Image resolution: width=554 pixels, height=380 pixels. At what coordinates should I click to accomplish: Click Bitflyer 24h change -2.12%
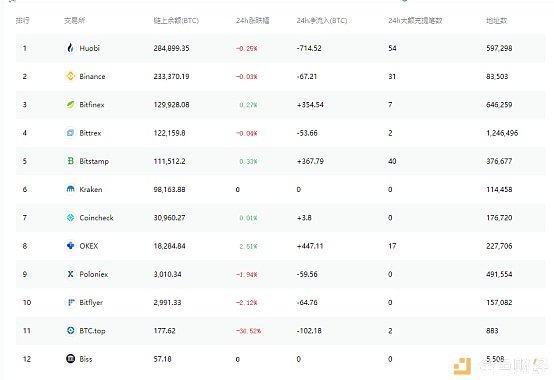coord(247,303)
